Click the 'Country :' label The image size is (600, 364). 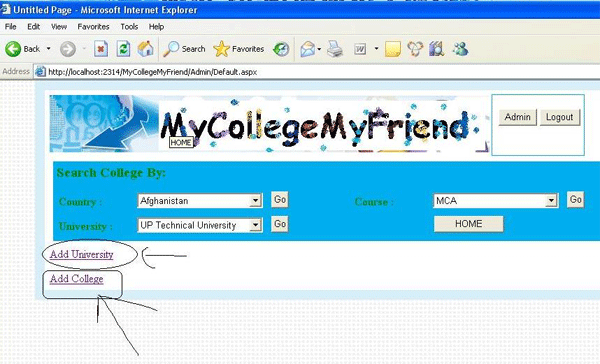tap(81, 202)
